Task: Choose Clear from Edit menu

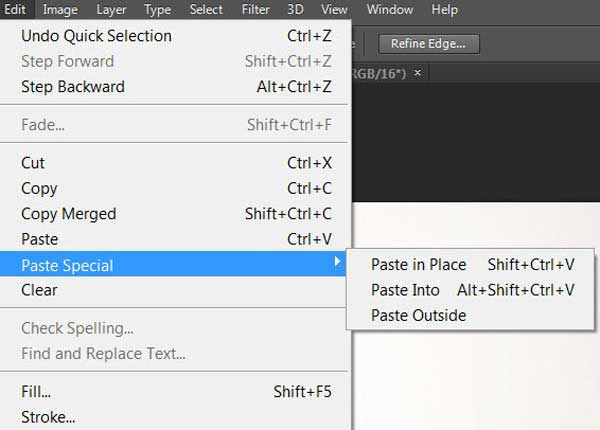Action: click(x=39, y=290)
